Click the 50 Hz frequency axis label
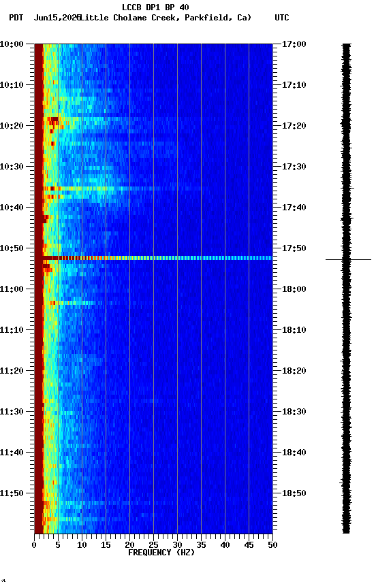This screenshot has width=376, height=588. tap(272, 545)
